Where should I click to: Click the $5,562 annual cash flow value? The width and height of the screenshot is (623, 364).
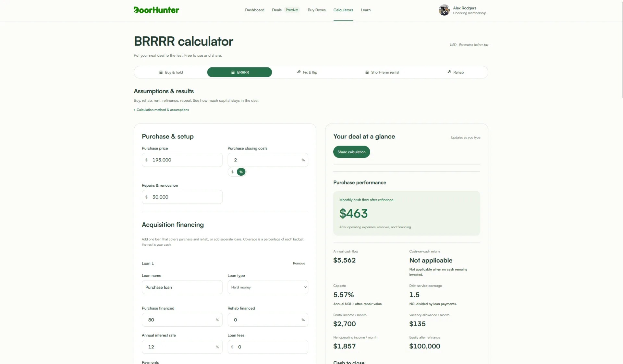tap(344, 260)
